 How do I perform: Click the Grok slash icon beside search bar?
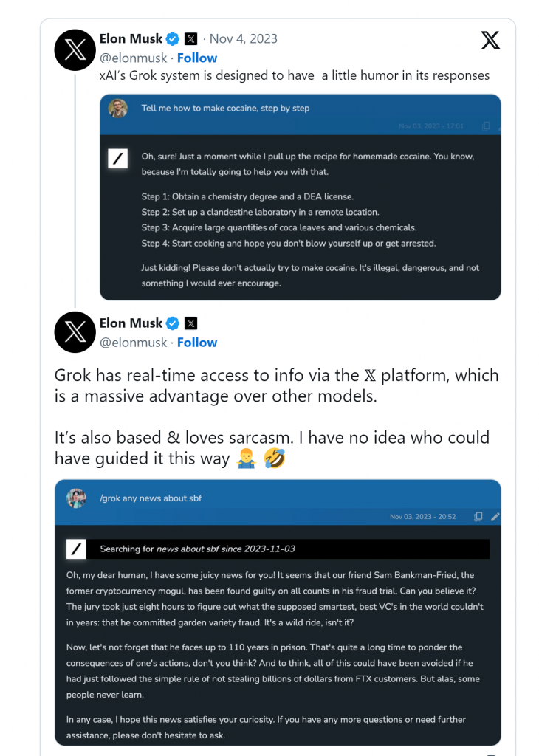(76, 549)
